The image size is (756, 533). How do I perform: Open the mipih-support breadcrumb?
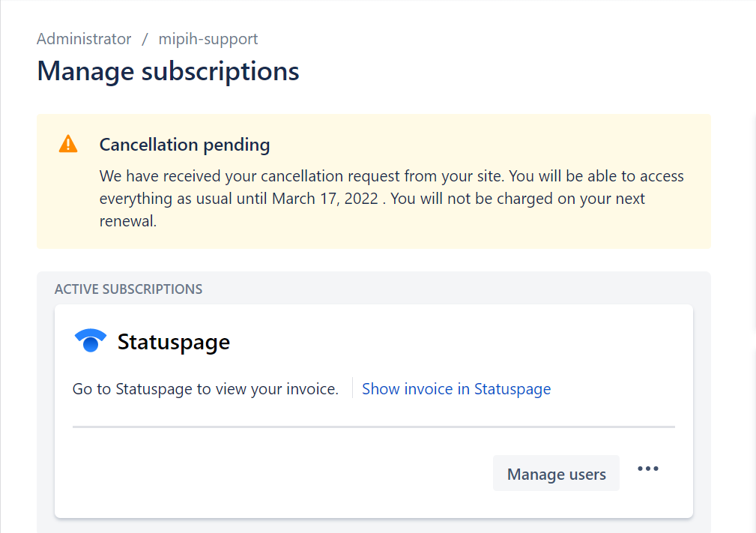coord(208,38)
